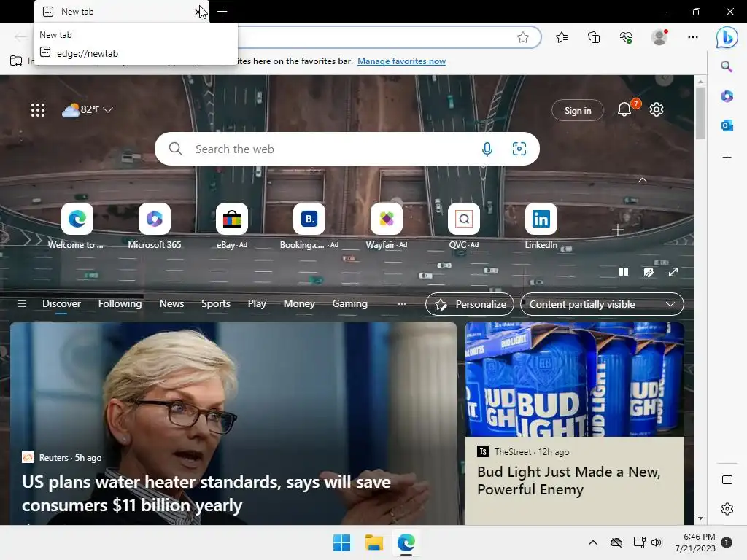Open the sidebar Search tool
747x560 pixels.
pyautogui.click(x=727, y=66)
